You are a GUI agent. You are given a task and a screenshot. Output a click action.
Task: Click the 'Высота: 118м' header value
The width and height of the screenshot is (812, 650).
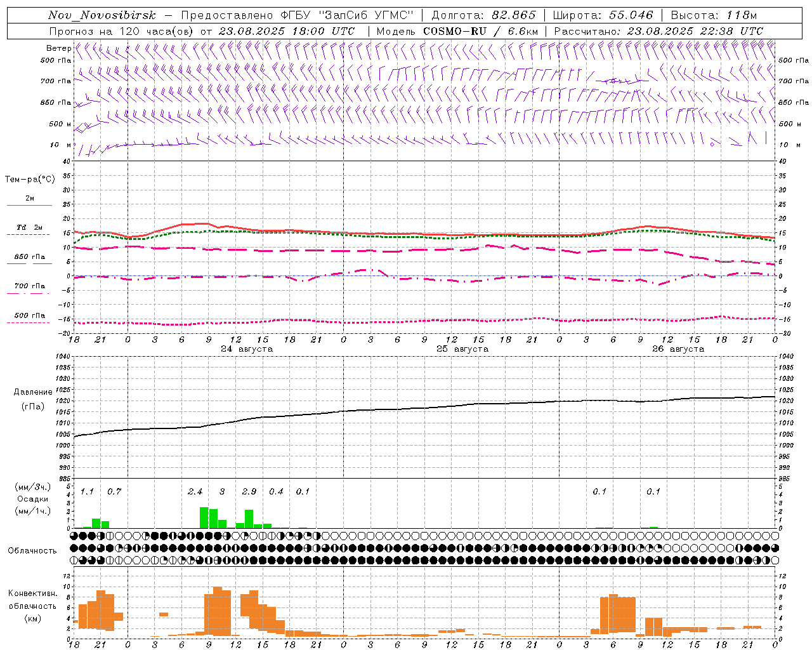pyautogui.click(x=714, y=16)
